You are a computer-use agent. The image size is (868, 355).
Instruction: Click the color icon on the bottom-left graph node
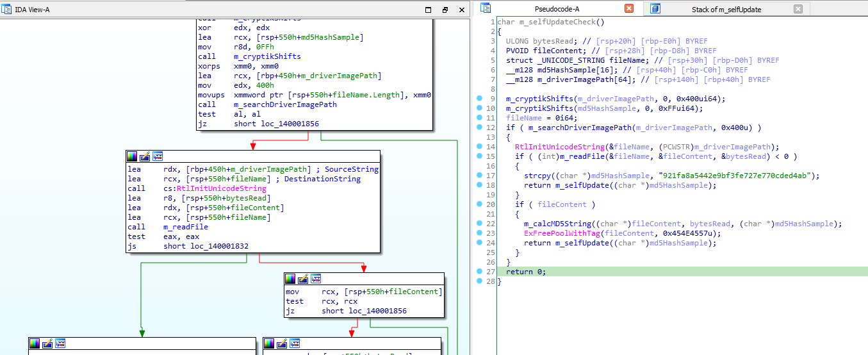(x=35, y=343)
